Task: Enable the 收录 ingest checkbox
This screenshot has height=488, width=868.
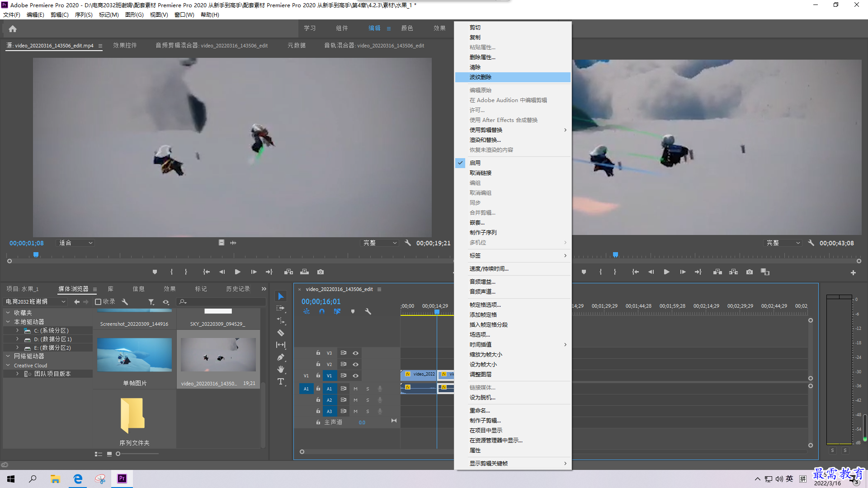Action: point(98,302)
